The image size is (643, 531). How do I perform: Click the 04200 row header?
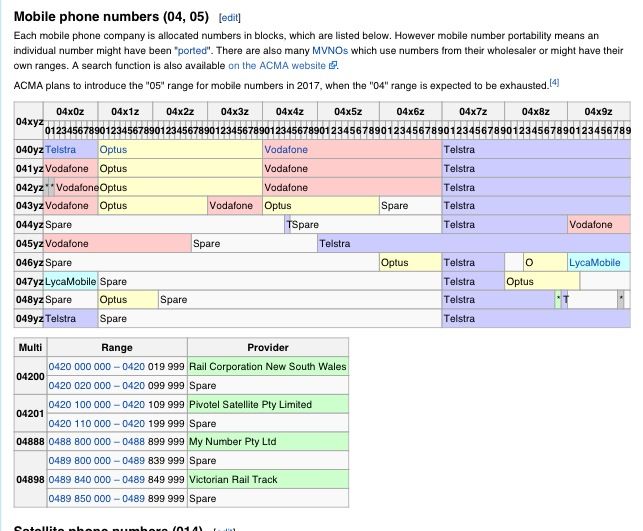click(31, 376)
